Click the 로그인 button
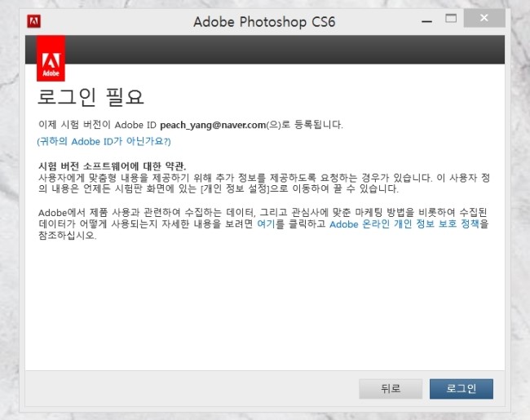Image resolution: width=530 pixels, height=420 pixels. tap(461, 389)
